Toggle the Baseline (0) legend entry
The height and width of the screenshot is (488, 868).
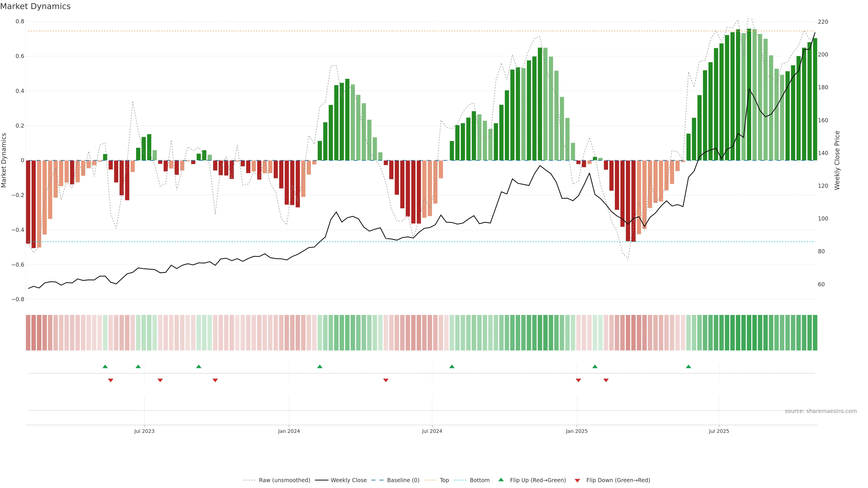(x=403, y=480)
